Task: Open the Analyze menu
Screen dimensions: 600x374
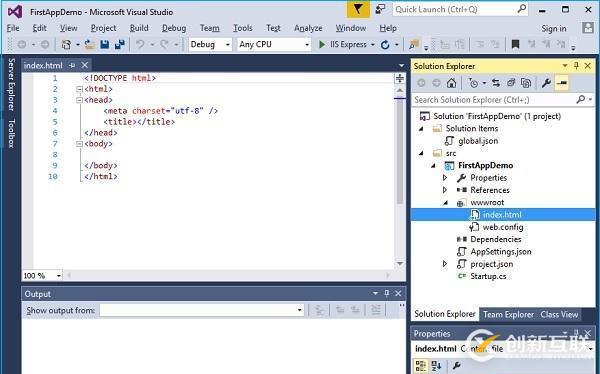Action: pyautogui.click(x=308, y=28)
